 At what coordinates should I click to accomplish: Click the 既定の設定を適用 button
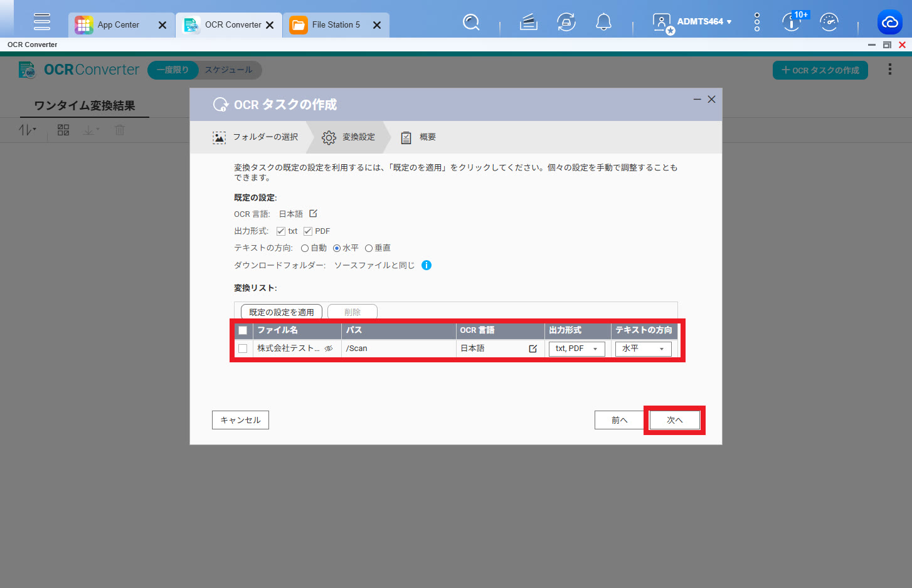tap(281, 312)
